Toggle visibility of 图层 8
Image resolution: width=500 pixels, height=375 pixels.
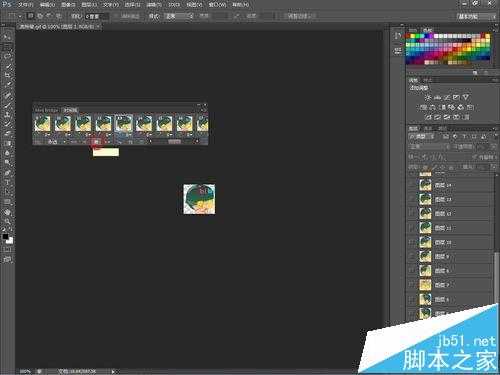click(413, 271)
